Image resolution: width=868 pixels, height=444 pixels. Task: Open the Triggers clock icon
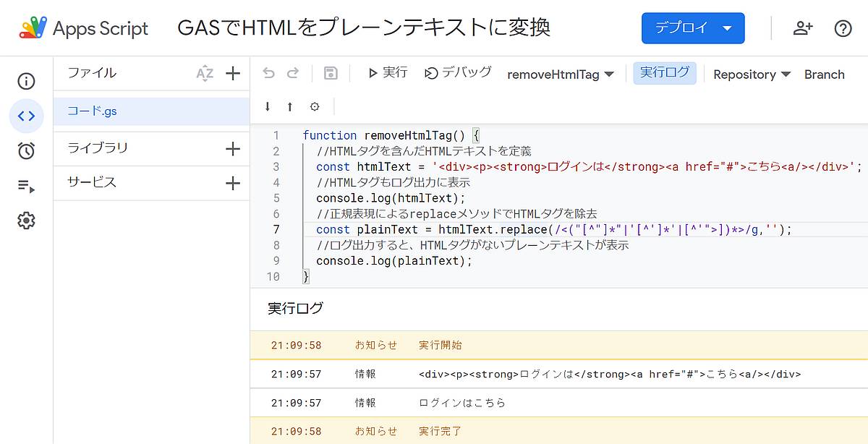tap(27, 151)
